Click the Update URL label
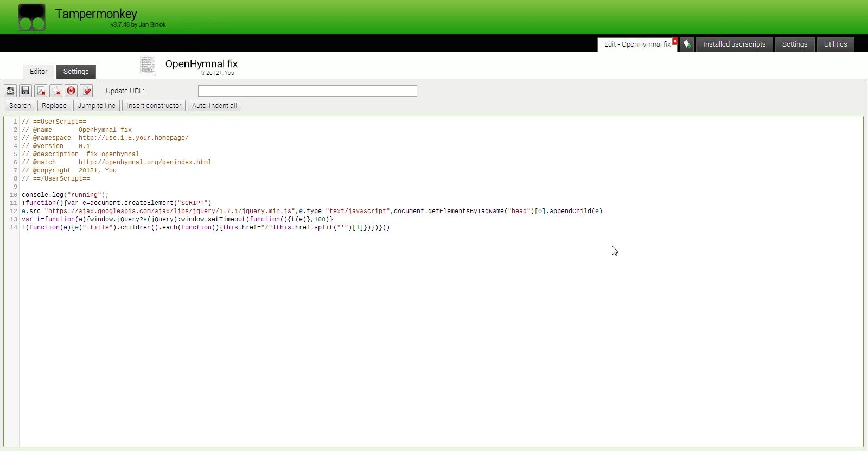Screen dimensions: 868x454 (x=125, y=91)
